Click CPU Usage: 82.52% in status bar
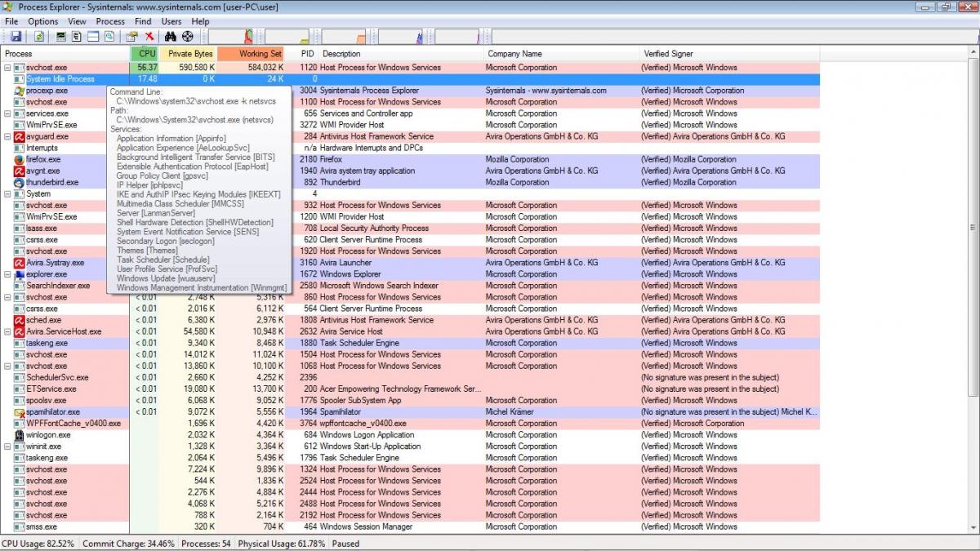Viewport: 980px width, 551px height. coord(38,544)
